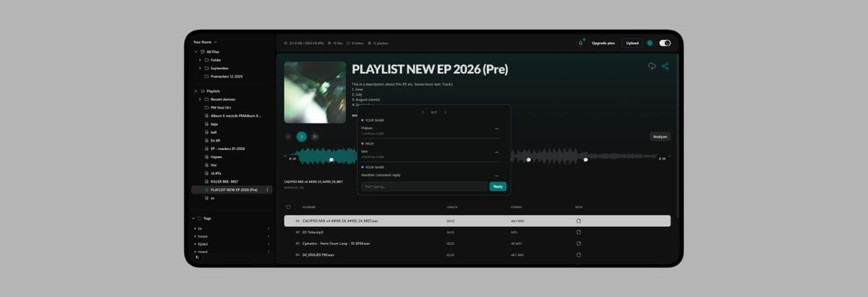
Task: Download the playlist with the cloud icon
Action: pyautogui.click(x=652, y=66)
